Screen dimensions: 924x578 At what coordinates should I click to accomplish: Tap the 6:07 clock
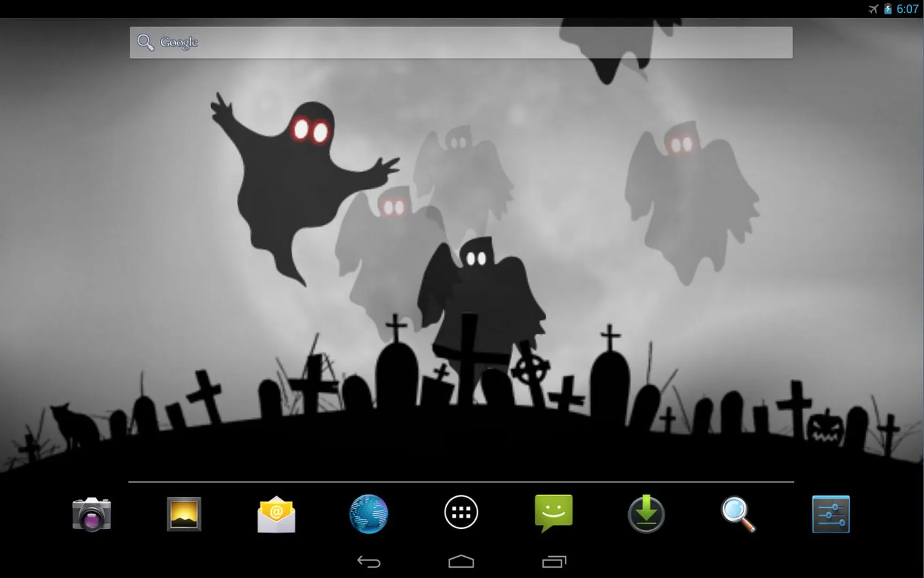tap(907, 9)
